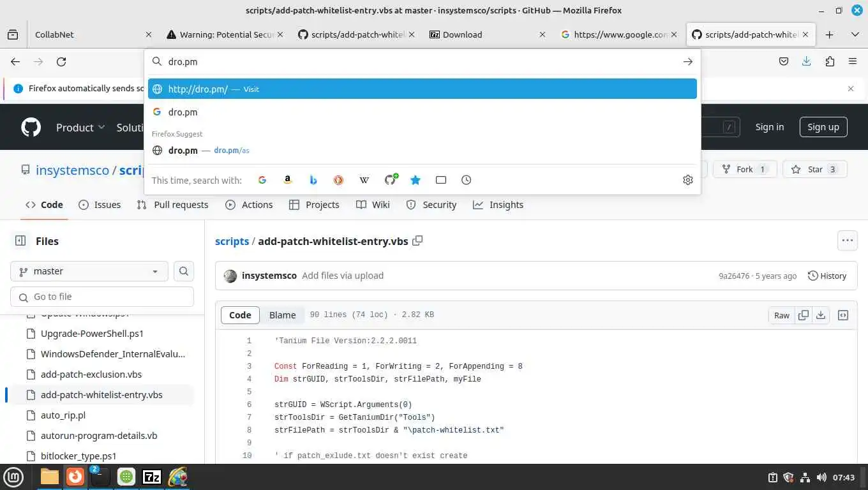Search files with magnifier button in sidebar

click(x=184, y=271)
